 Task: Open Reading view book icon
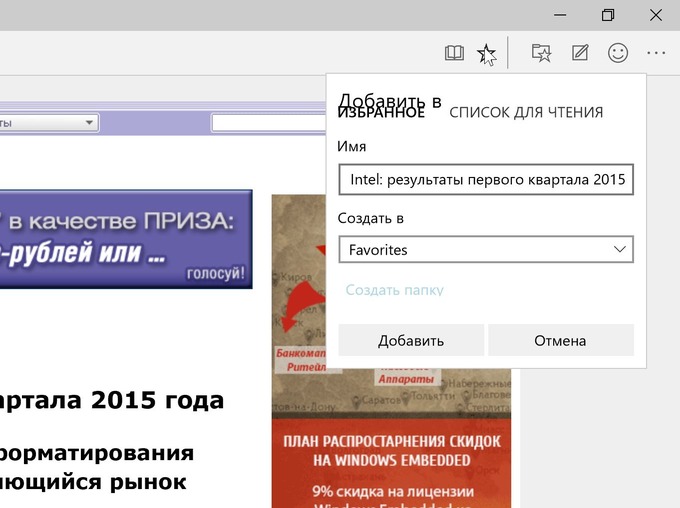point(454,53)
